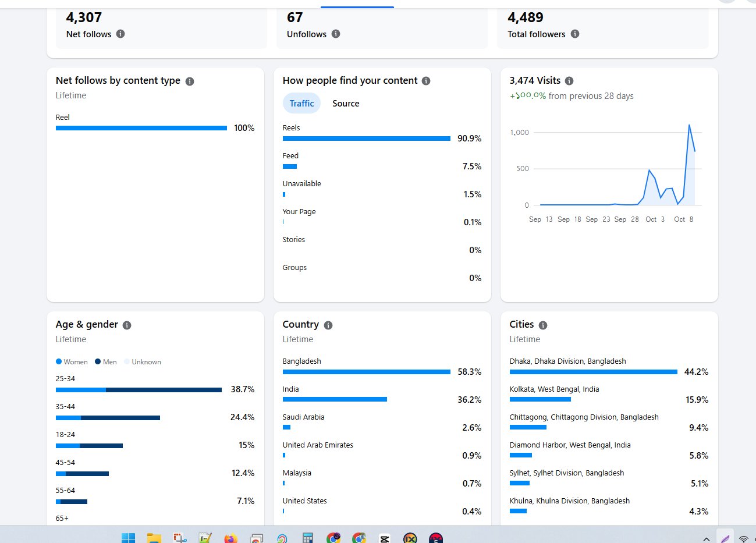Open the Windows Start menu

tap(128, 538)
